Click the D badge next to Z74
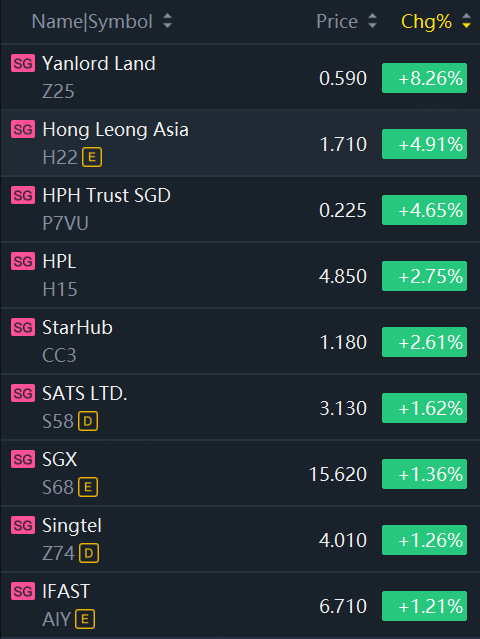The height and width of the screenshot is (639, 480). pos(89,553)
